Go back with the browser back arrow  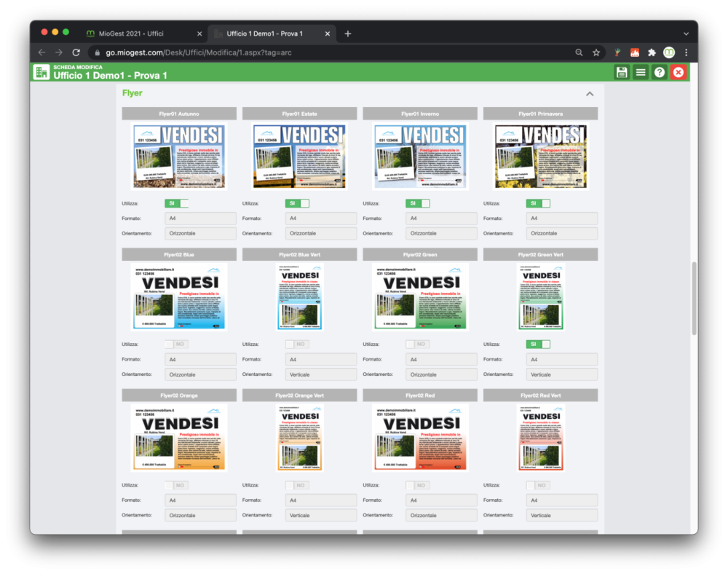(x=41, y=52)
